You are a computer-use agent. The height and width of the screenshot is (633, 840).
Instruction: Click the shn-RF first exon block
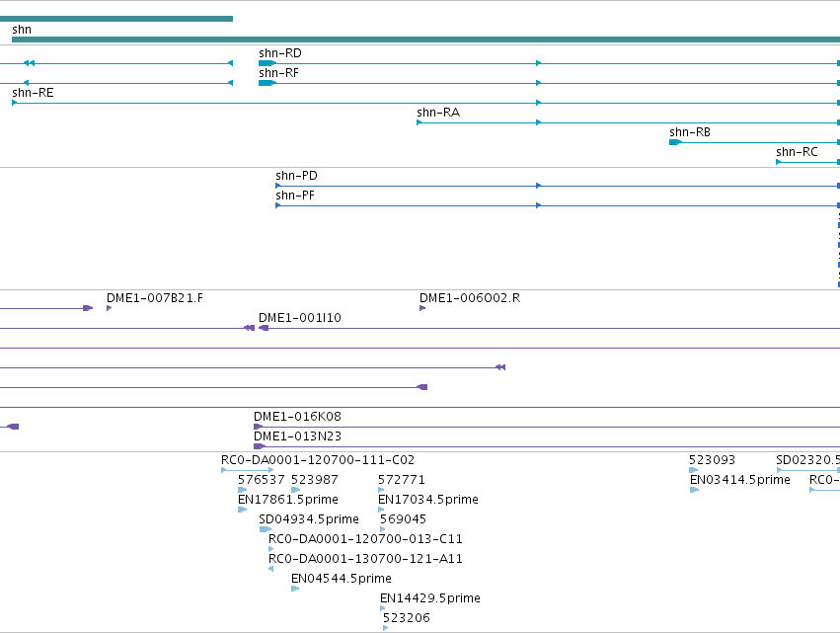pos(267,83)
